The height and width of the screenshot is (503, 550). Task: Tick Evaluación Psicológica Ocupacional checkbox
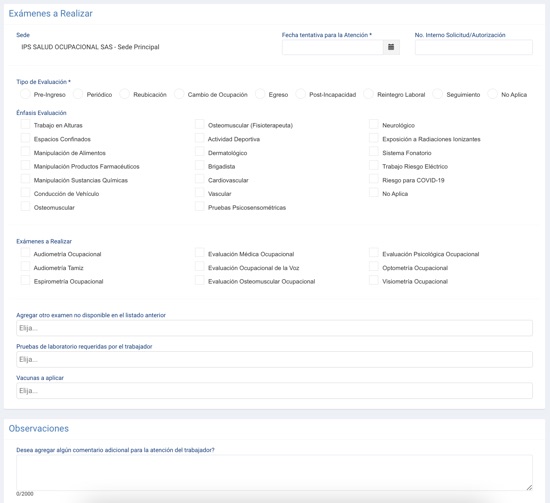(x=374, y=253)
